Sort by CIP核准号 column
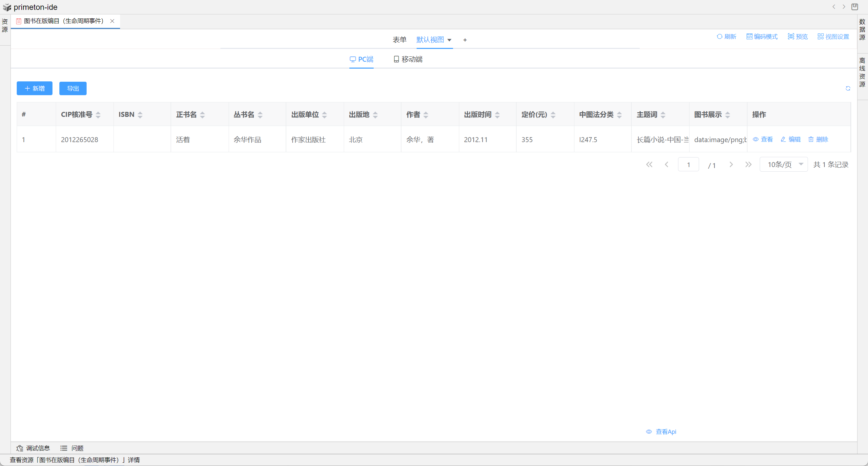This screenshot has height=466, width=868. (x=98, y=115)
